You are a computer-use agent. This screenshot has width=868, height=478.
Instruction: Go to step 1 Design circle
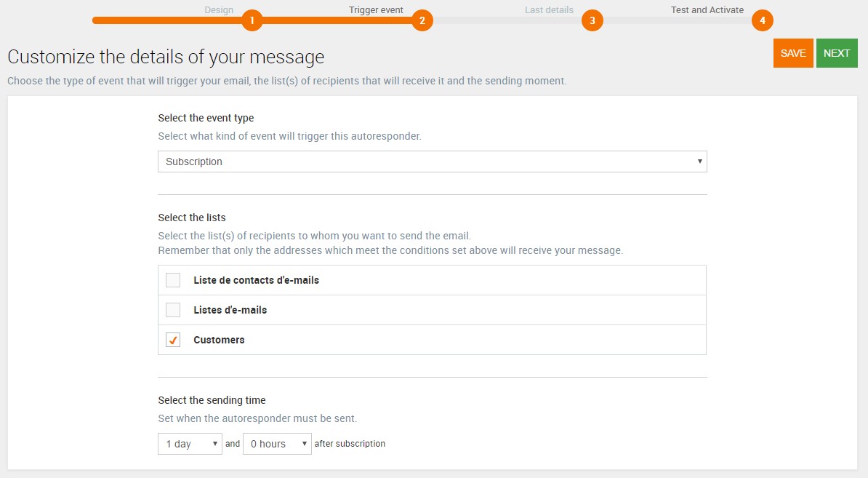[x=252, y=20]
